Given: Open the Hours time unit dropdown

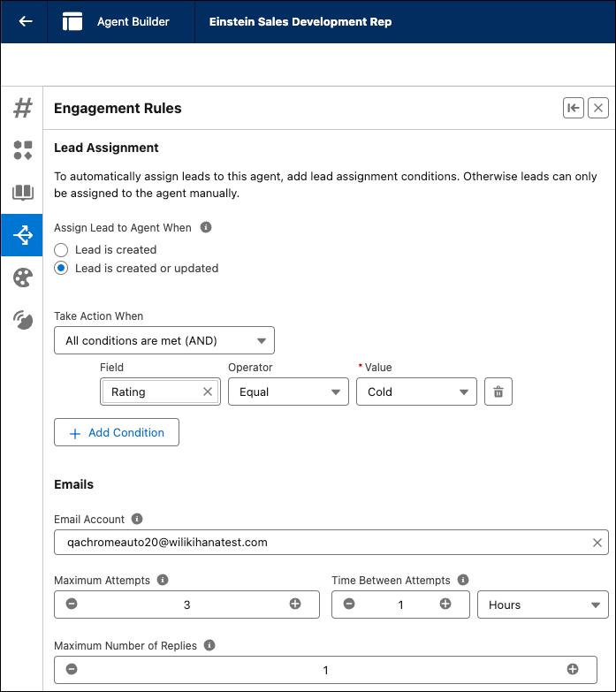Looking at the screenshot, I should 543,605.
